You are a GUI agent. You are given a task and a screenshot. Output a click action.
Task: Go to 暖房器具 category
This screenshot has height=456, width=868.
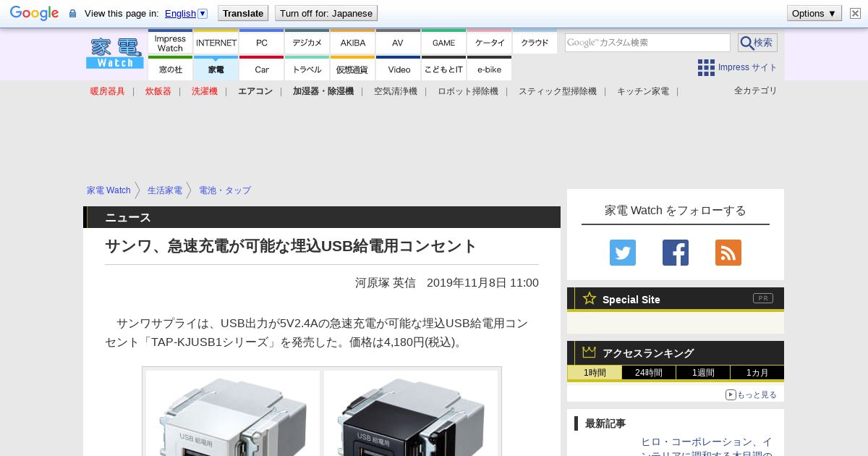click(x=108, y=91)
